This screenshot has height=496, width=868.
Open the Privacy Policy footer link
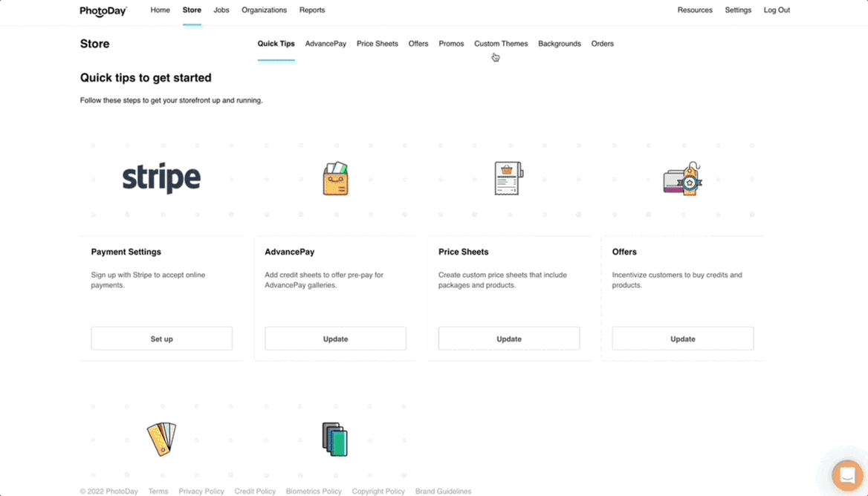click(201, 491)
